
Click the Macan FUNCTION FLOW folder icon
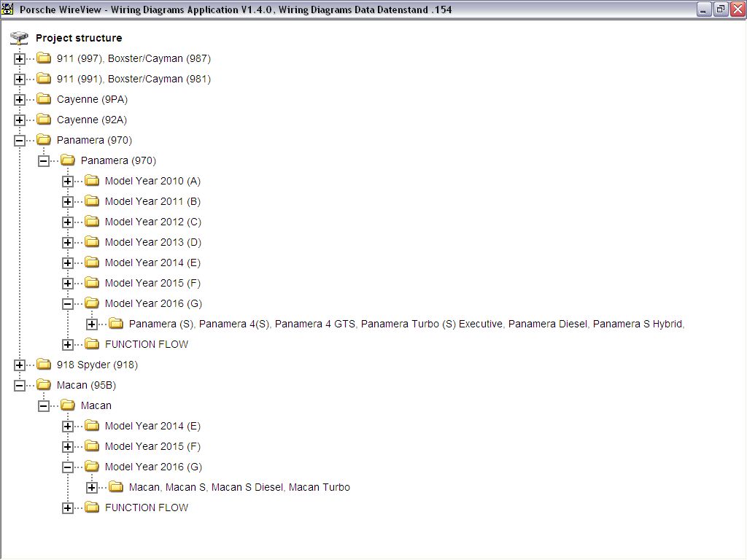pyautogui.click(x=92, y=507)
